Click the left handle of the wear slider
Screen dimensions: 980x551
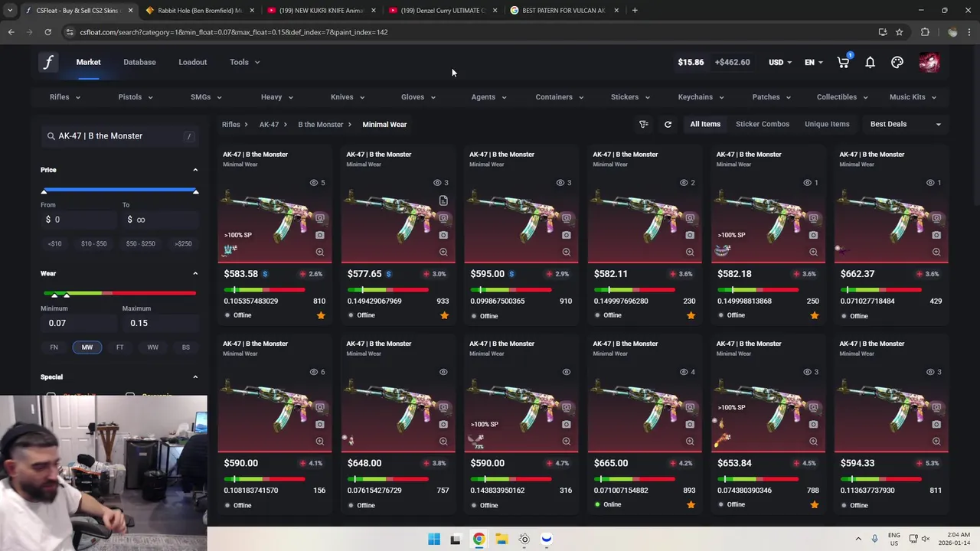point(54,295)
